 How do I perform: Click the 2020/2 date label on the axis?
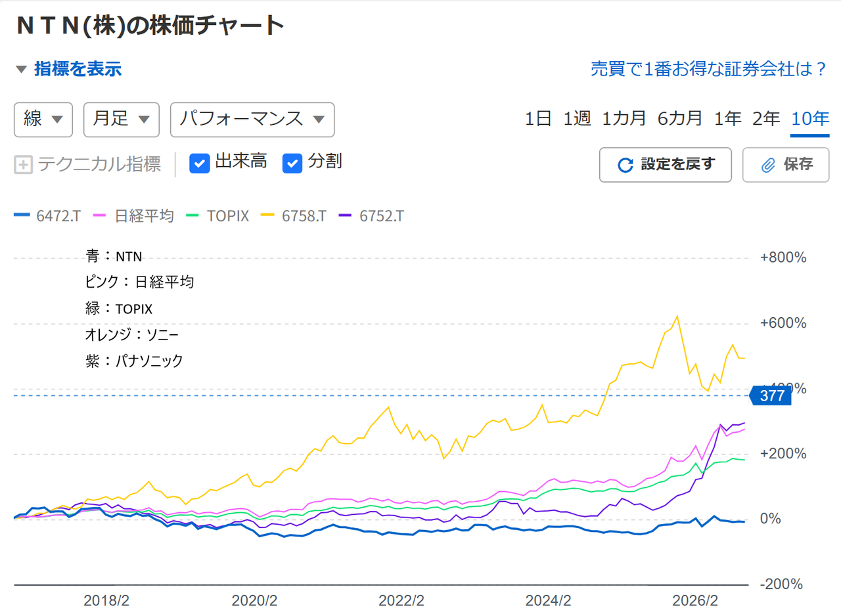click(254, 600)
